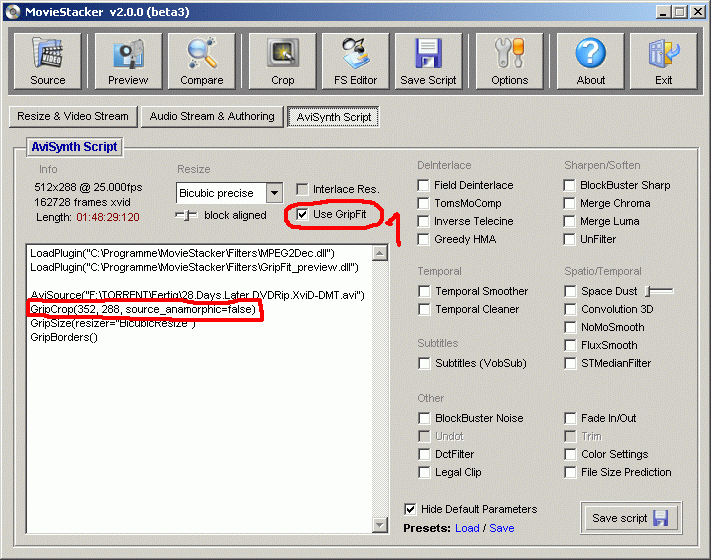Enable File Size Prediction

coord(570,472)
